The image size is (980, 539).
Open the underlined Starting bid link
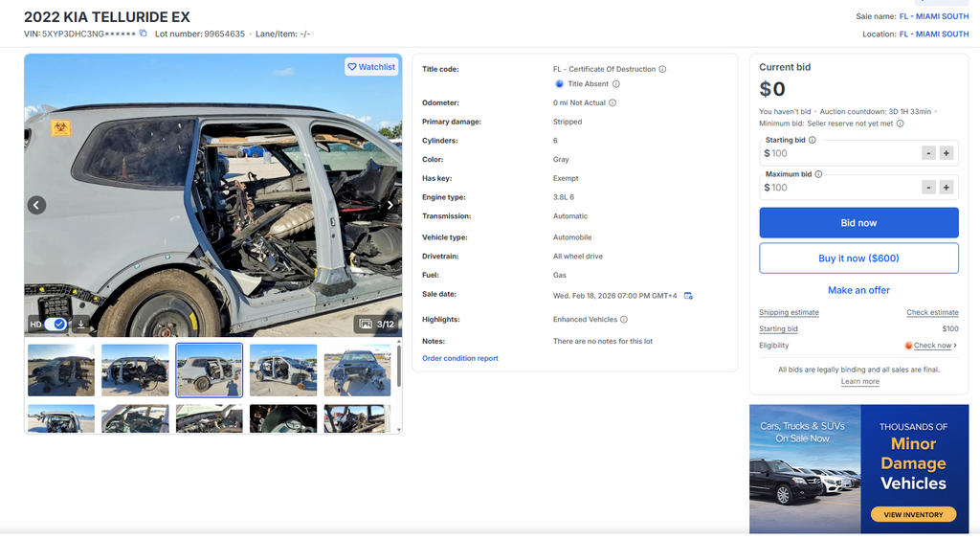(x=778, y=329)
